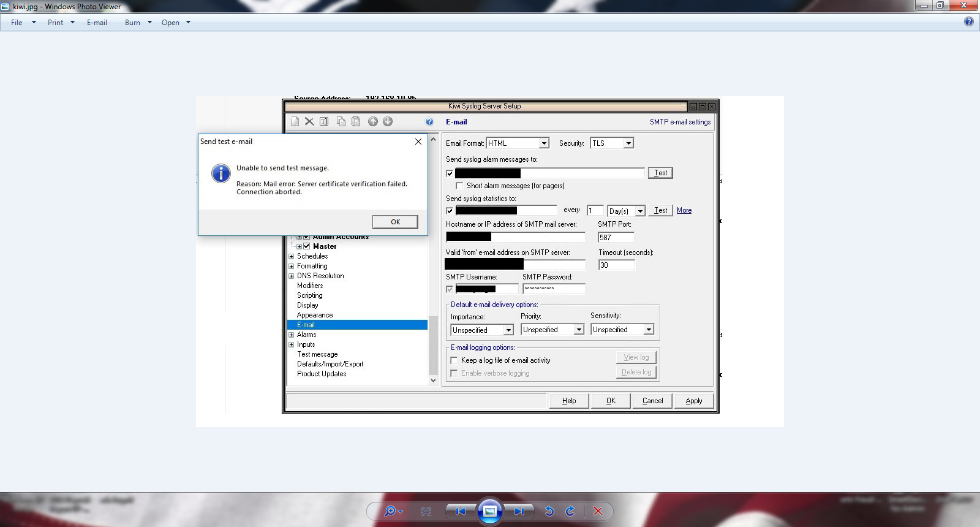Screen dimensions: 980x527
Task: Open the File menu
Action: tap(17, 23)
